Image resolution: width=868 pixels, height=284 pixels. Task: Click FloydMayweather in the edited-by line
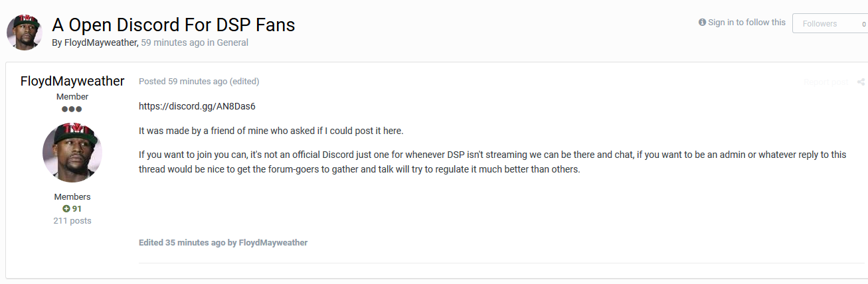coord(273,243)
